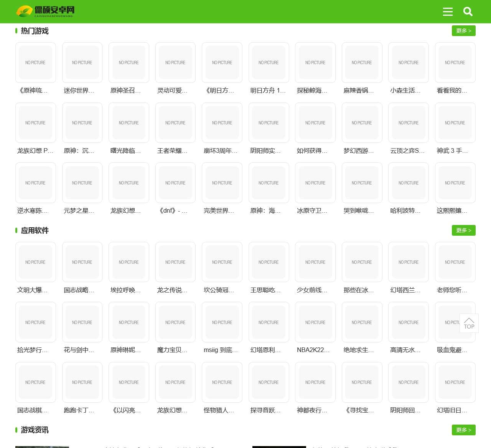Viewport: 491px width, 448px height.
Task: Click the TOP back-to-top button
Action: coord(469,323)
